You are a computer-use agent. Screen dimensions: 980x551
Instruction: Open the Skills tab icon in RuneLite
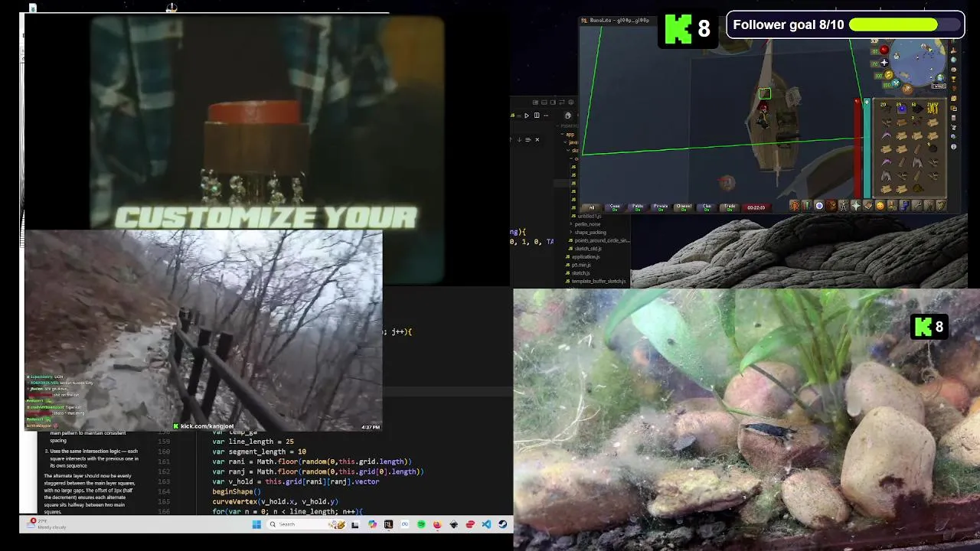click(x=807, y=205)
